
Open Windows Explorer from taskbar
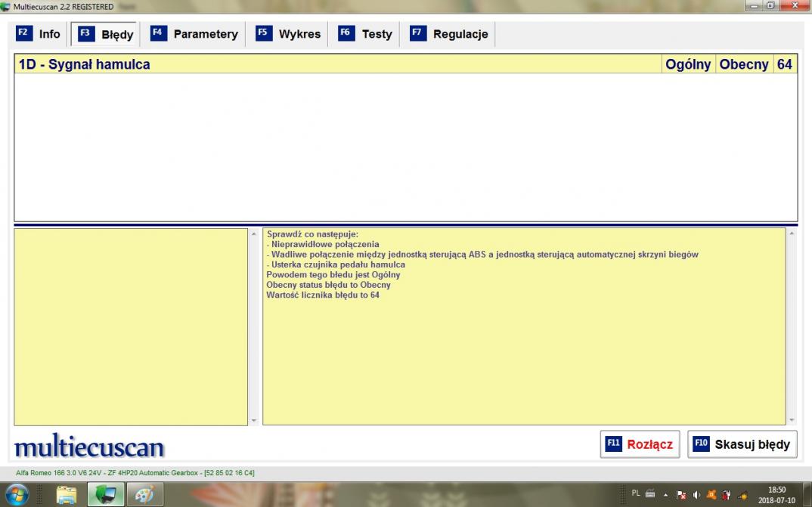(x=67, y=495)
